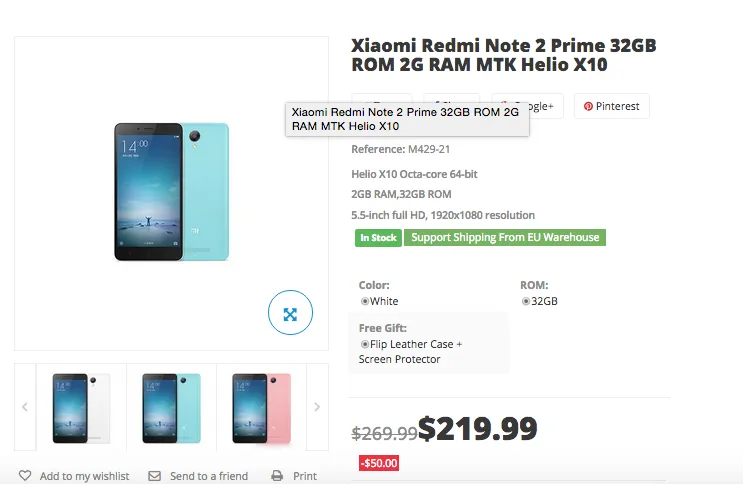Screen dimensions: 743x484
Task: Click the envelope icon for Send to a friend
Action: 154,476
